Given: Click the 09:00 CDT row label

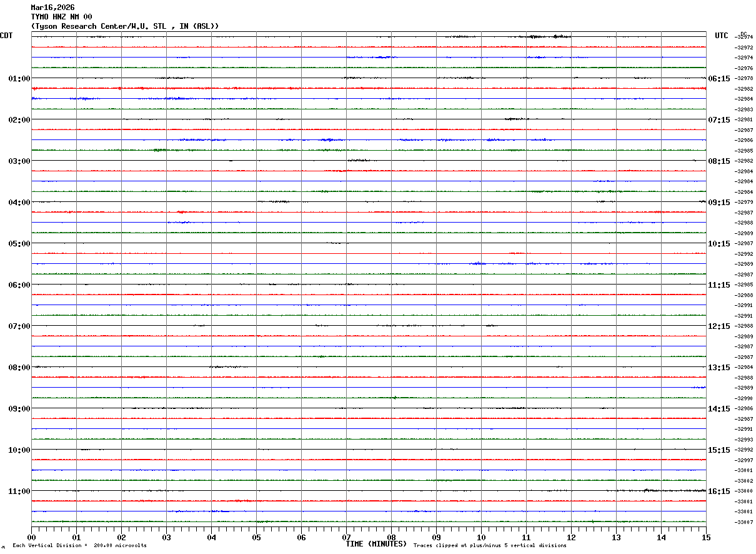Looking at the screenshot, I should pos(19,409).
